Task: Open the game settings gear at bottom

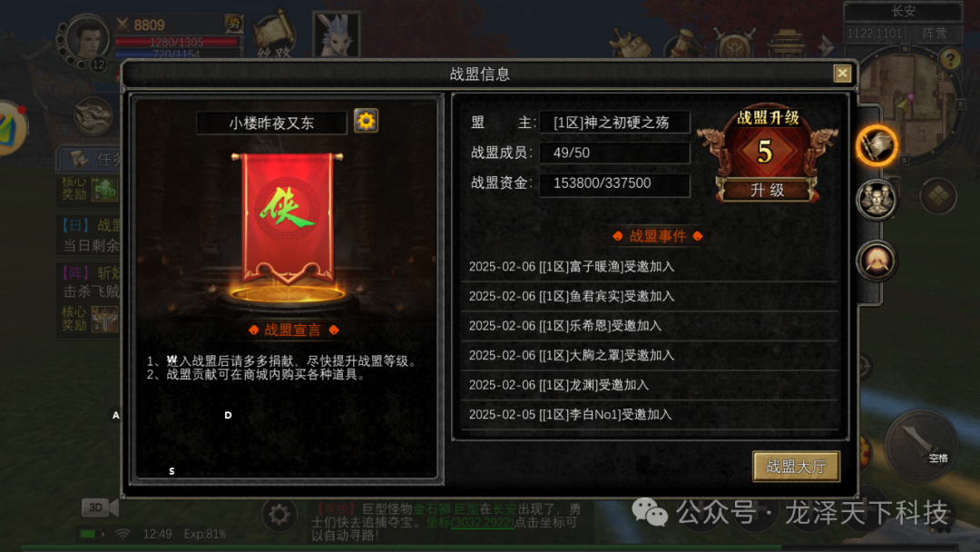Action: (x=279, y=515)
